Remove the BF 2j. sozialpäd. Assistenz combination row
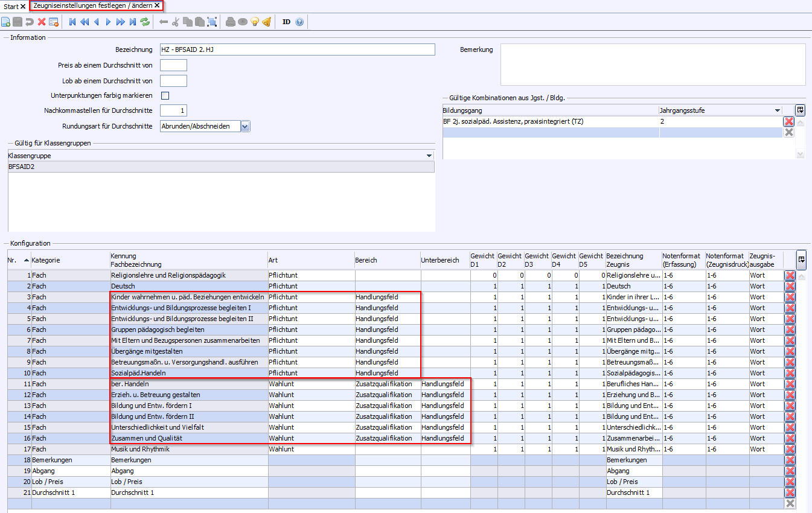Image resolution: width=812 pixels, height=513 pixels. tap(788, 121)
